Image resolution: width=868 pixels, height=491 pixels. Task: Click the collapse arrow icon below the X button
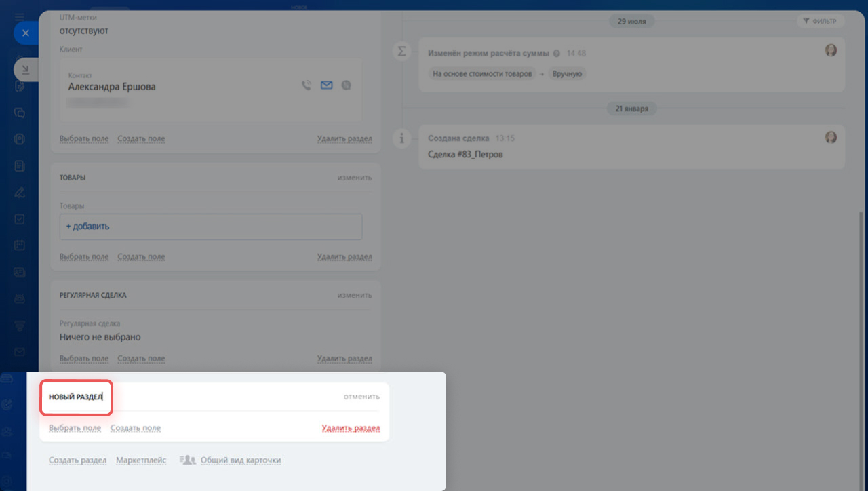26,69
